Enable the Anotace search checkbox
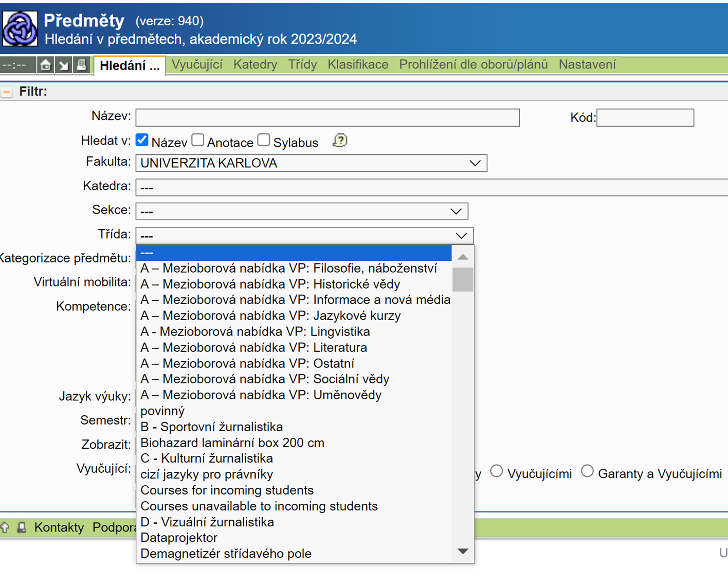Screen dimensions: 728x584 (x=198, y=140)
